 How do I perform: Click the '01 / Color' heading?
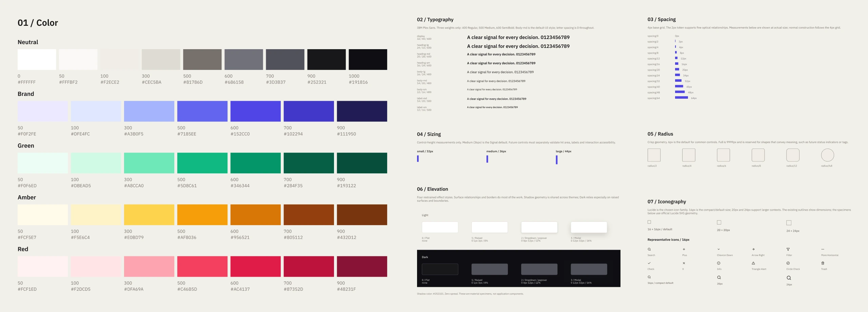[x=38, y=23]
